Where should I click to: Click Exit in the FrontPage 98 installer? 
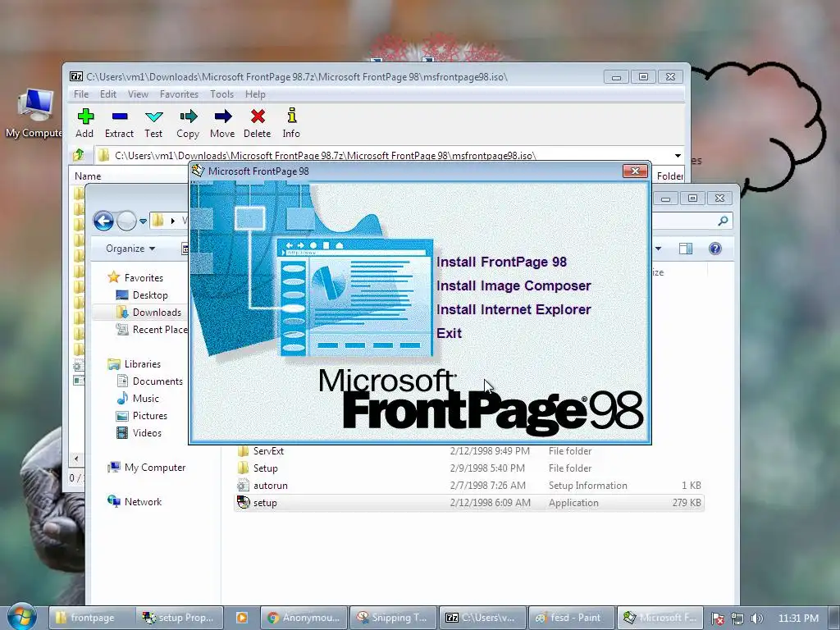pyautogui.click(x=449, y=333)
